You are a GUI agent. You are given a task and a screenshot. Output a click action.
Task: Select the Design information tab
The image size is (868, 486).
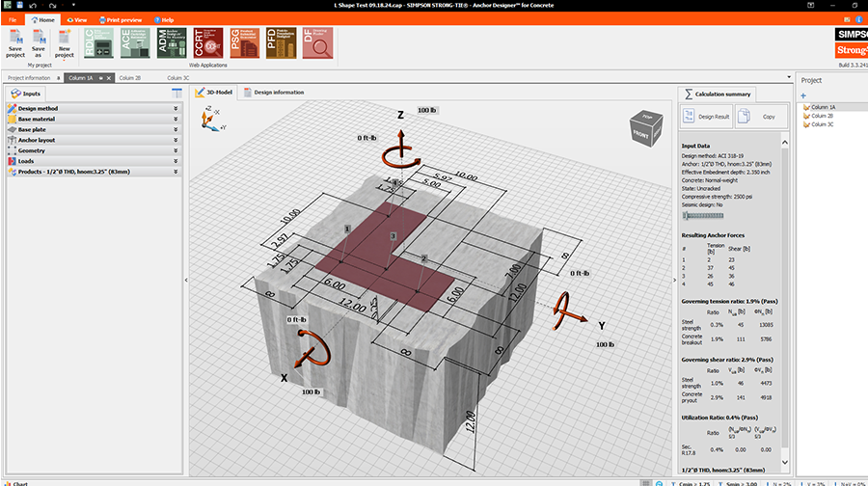pos(274,93)
